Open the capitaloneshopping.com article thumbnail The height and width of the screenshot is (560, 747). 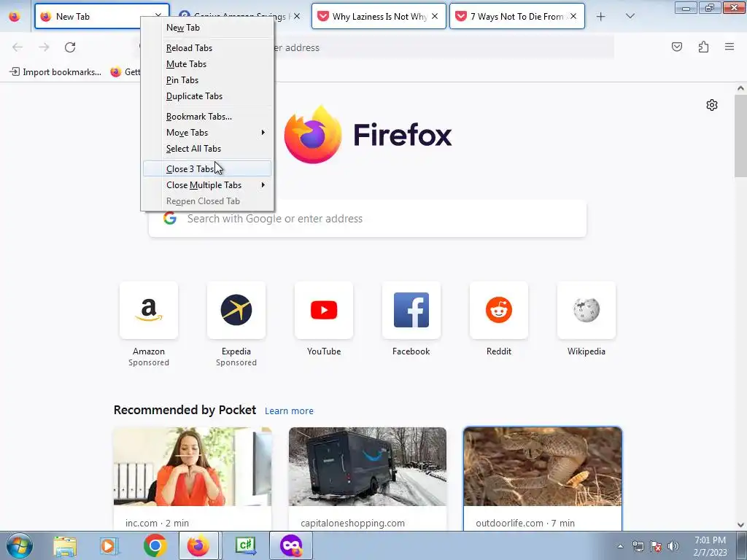(x=368, y=467)
